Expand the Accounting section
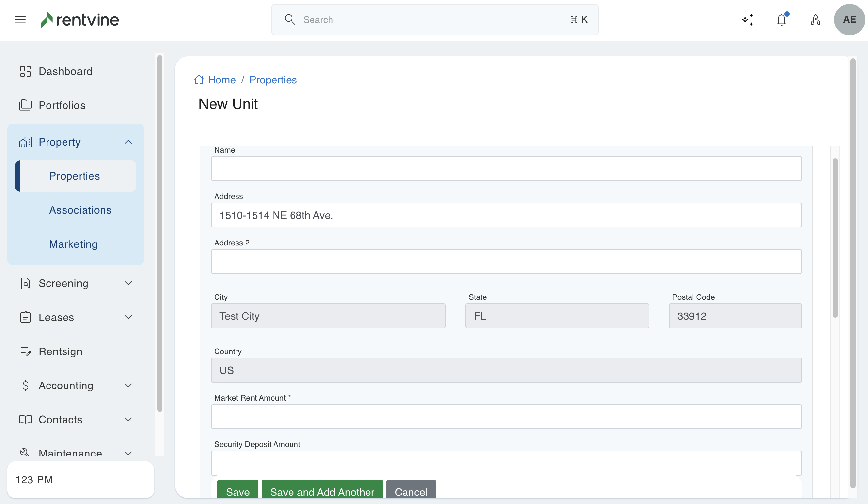868x504 pixels. (128, 385)
